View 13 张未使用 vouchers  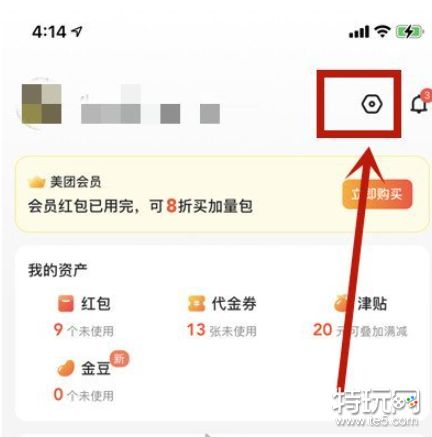(222, 330)
